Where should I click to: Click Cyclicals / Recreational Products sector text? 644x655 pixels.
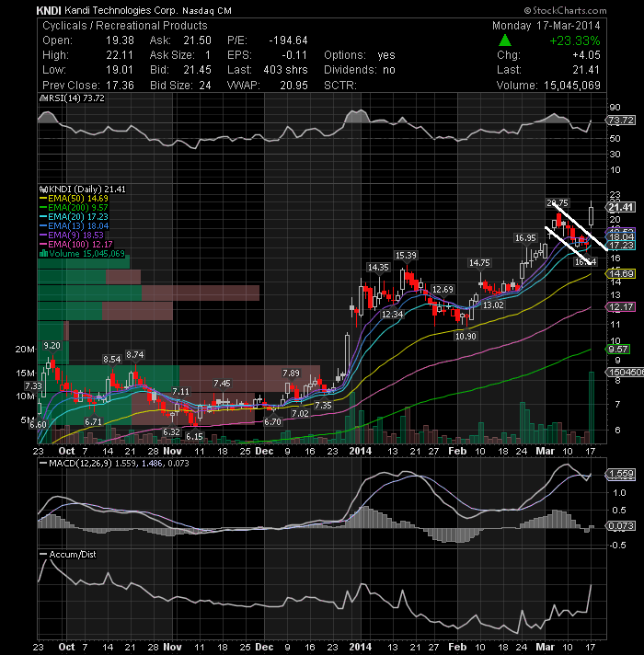125,26
